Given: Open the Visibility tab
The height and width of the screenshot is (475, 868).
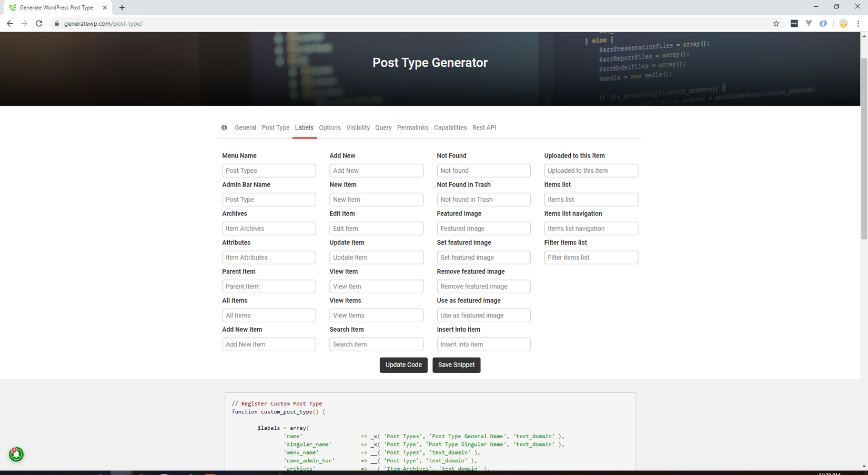Looking at the screenshot, I should (358, 127).
